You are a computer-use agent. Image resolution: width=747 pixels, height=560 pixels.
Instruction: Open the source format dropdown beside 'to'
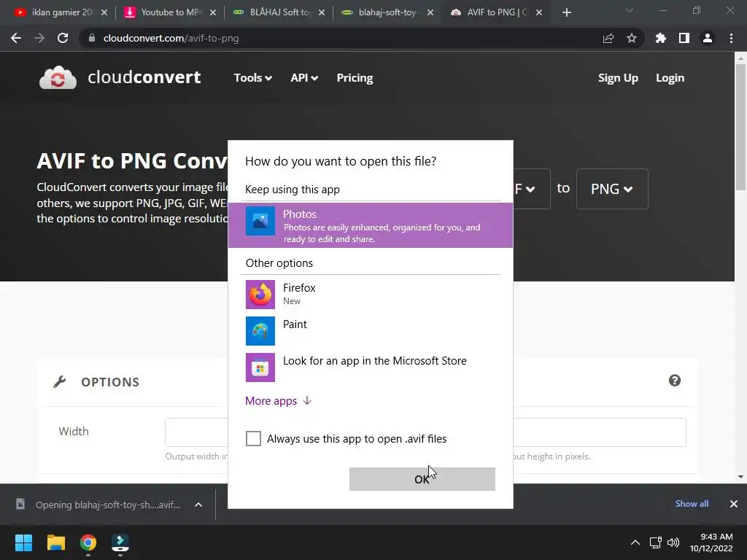tap(532, 189)
